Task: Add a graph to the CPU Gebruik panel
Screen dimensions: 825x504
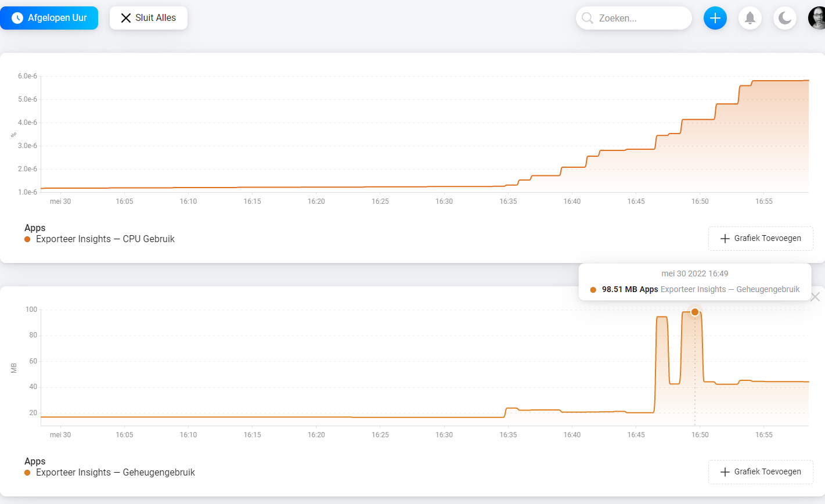Action: pos(761,239)
